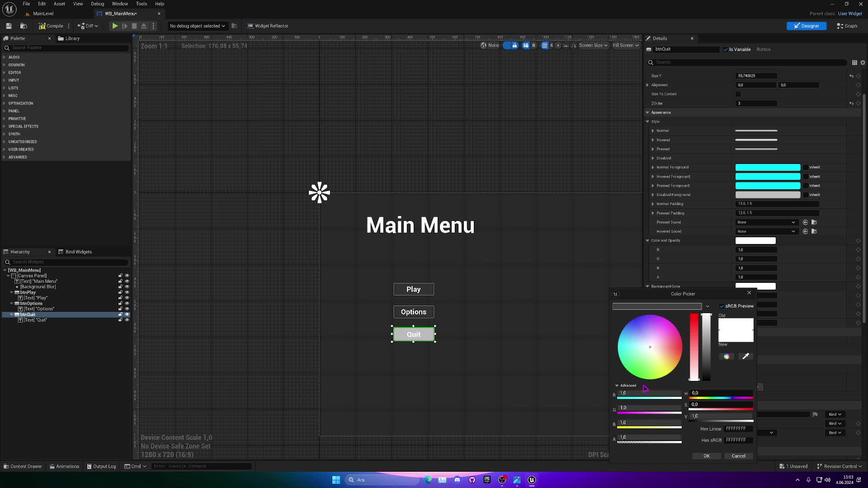Open the Screen Size dropdown
The height and width of the screenshot is (488, 868).
(x=593, y=45)
